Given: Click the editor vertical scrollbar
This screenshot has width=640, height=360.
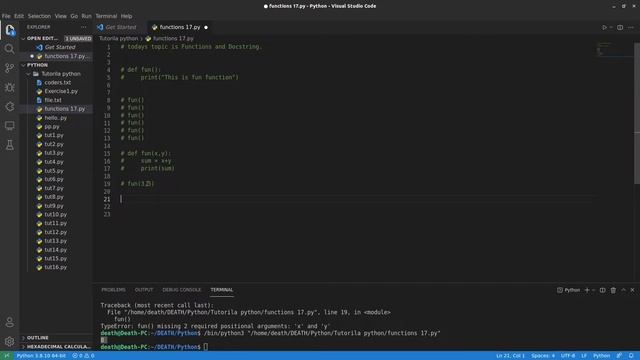Looking at the screenshot, I should pyautogui.click(x=637, y=112).
